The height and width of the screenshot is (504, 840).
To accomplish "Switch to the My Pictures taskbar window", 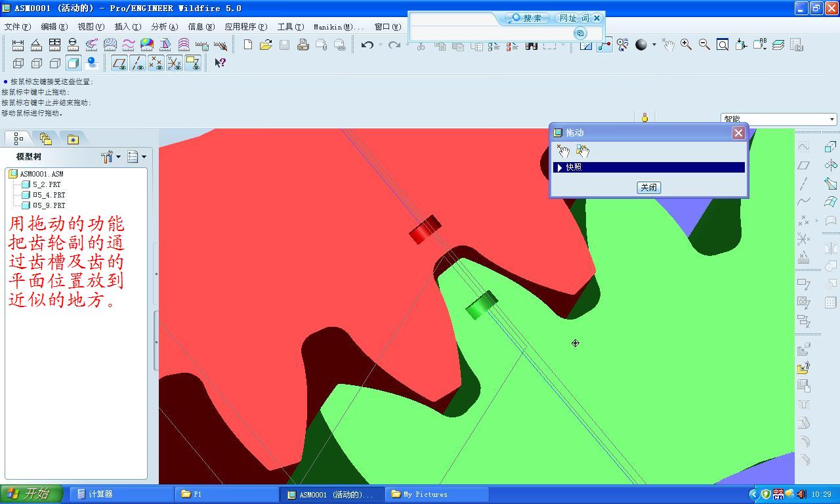I will 437,494.
